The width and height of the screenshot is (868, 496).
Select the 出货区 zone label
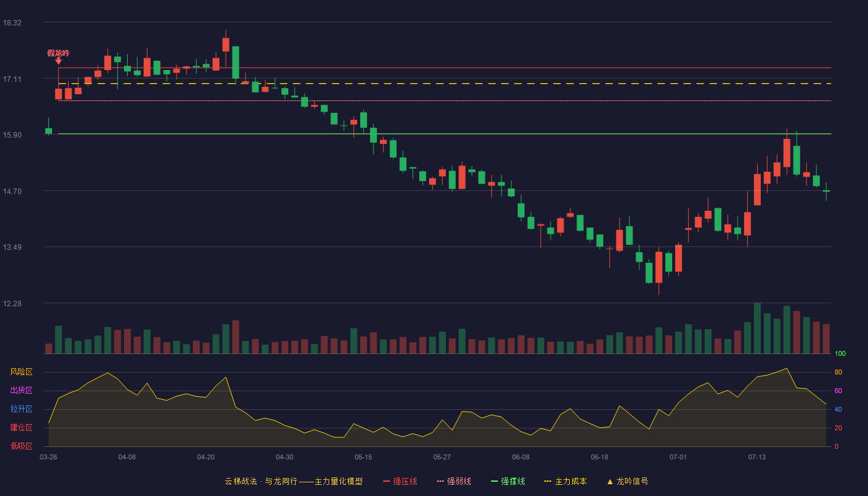click(x=21, y=391)
